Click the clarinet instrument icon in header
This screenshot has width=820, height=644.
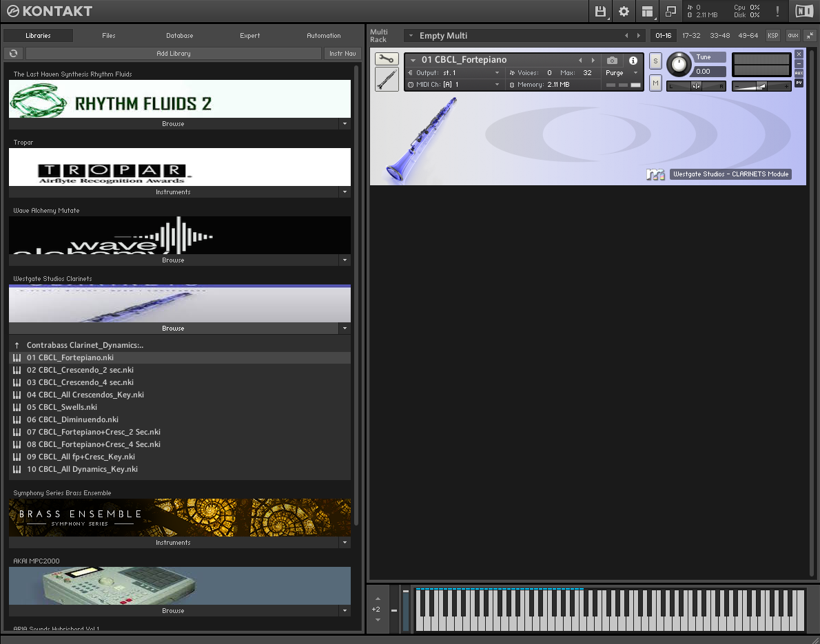(387, 79)
